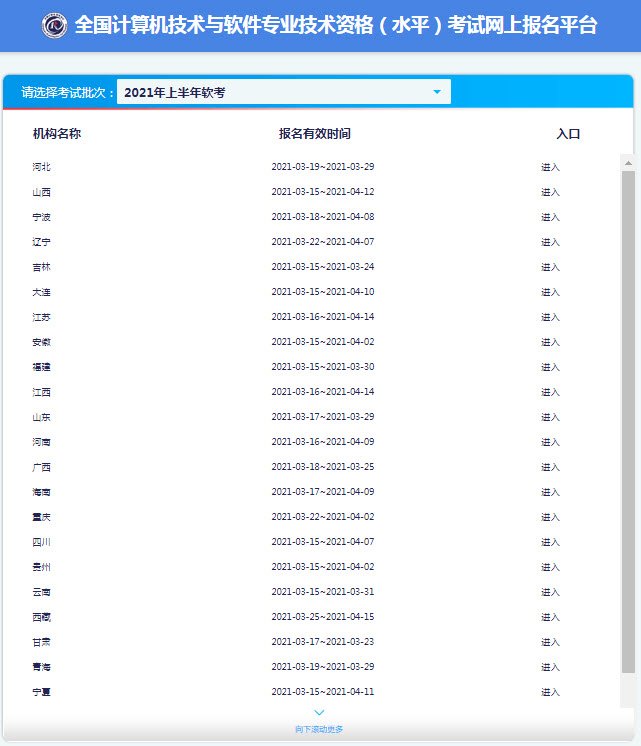This screenshot has height=746, width=641.
Task: Click 进入 in the 西藏 row
Action: 550,617
